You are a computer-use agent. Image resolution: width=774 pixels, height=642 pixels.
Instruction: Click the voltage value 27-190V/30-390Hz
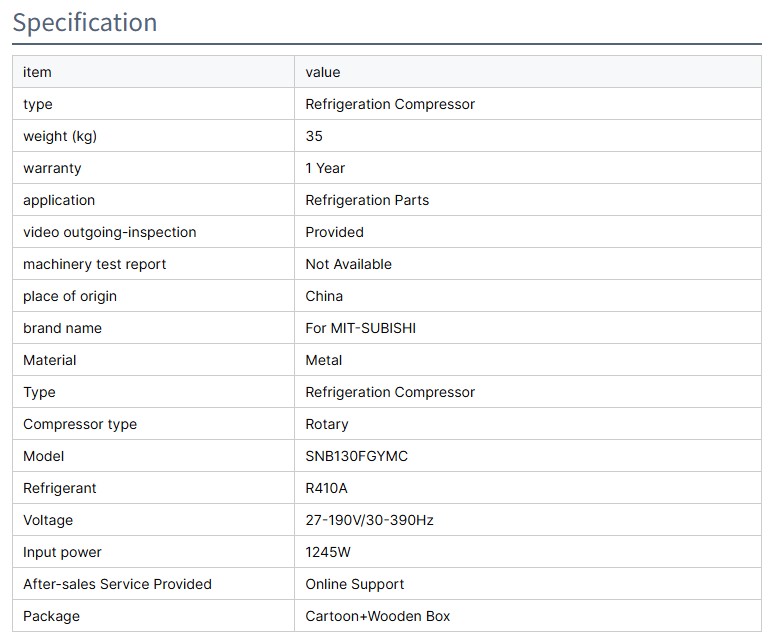tap(369, 520)
